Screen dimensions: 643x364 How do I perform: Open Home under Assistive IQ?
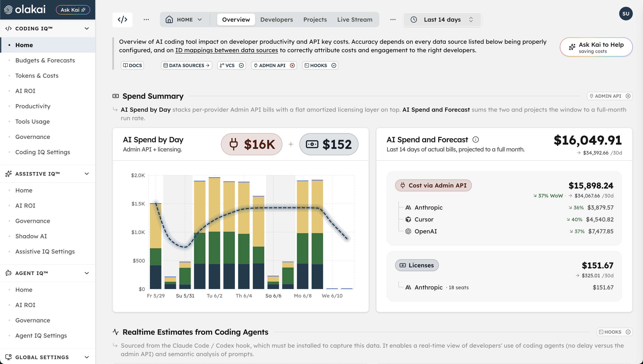pos(48,190)
